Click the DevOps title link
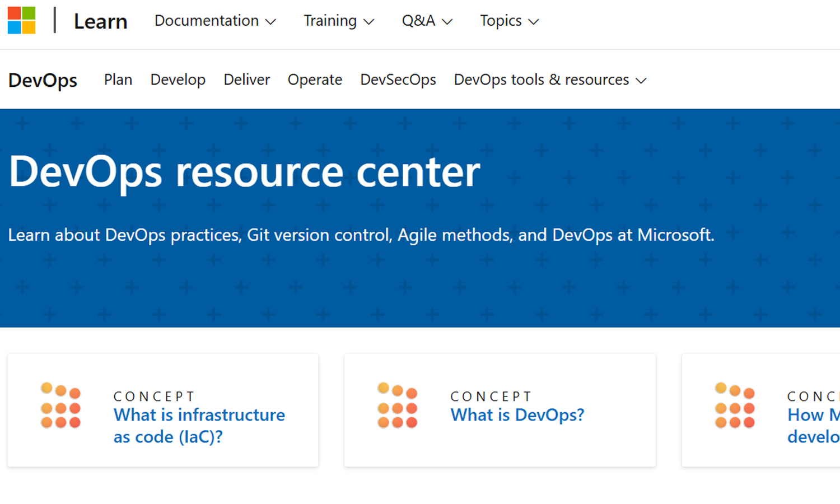The image size is (840, 504). [x=43, y=80]
